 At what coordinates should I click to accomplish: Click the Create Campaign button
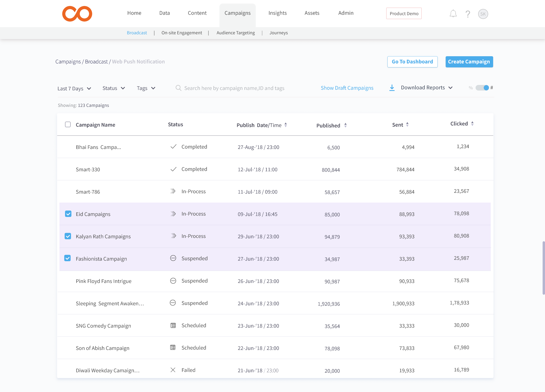[x=469, y=62]
